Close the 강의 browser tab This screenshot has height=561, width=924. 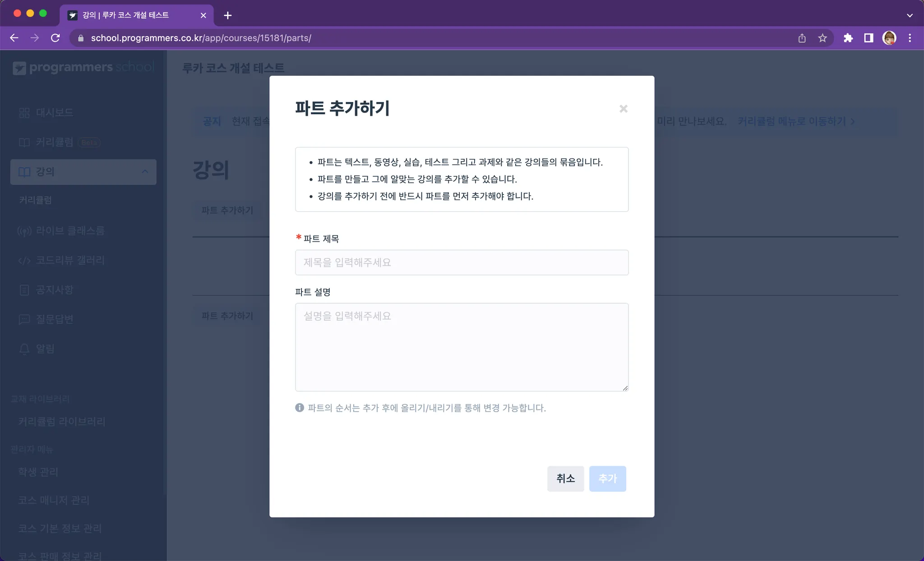pyautogui.click(x=203, y=15)
